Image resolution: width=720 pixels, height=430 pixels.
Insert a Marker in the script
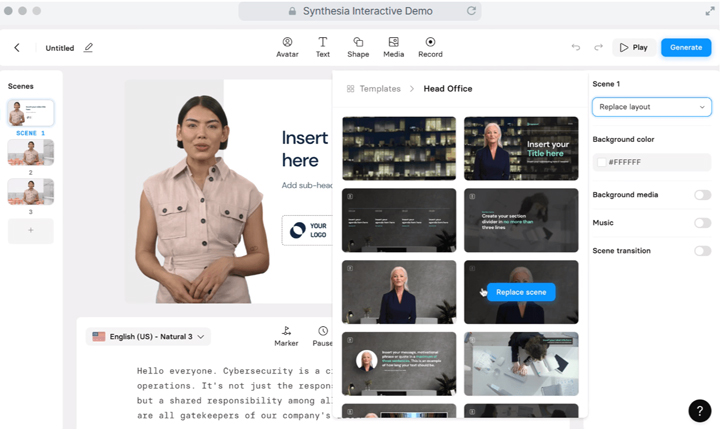[286, 336]
